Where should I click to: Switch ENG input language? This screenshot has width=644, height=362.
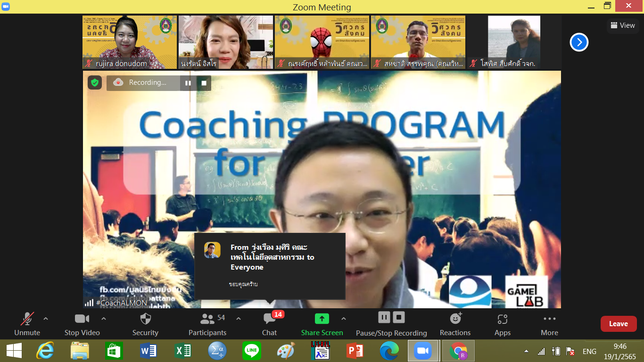tap(589, 352)
